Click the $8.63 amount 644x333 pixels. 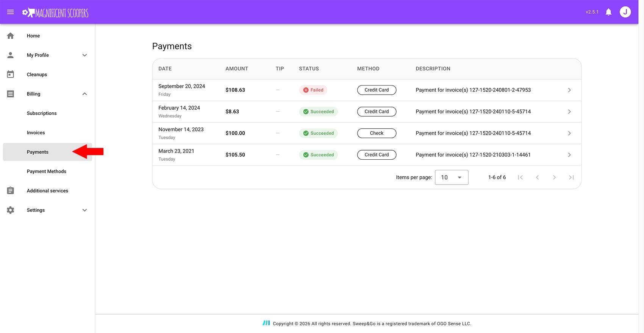(x=232, y=112)
